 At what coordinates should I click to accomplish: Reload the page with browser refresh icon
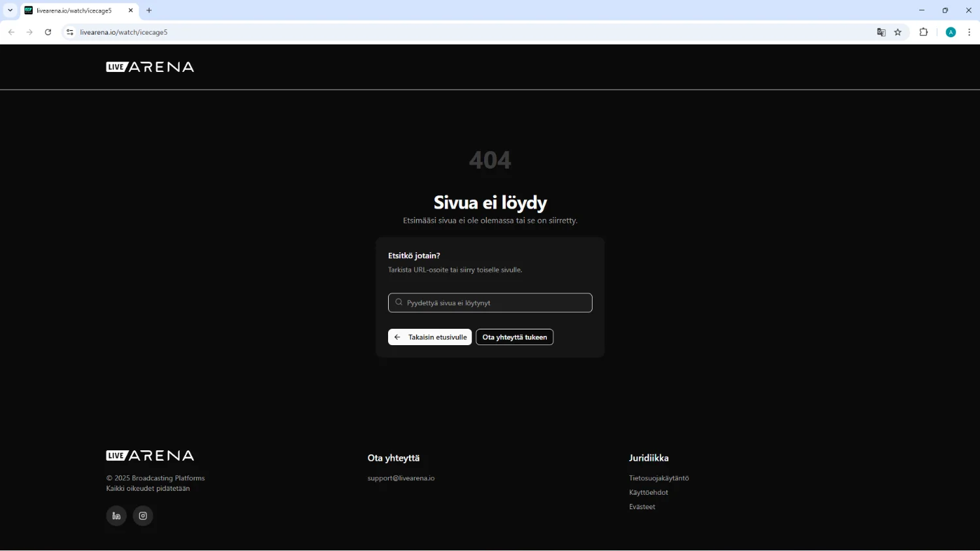[x=48, y=32]
